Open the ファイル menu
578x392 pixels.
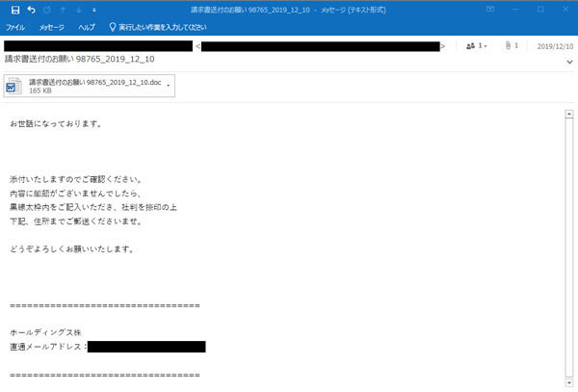[x=15, y=27]
